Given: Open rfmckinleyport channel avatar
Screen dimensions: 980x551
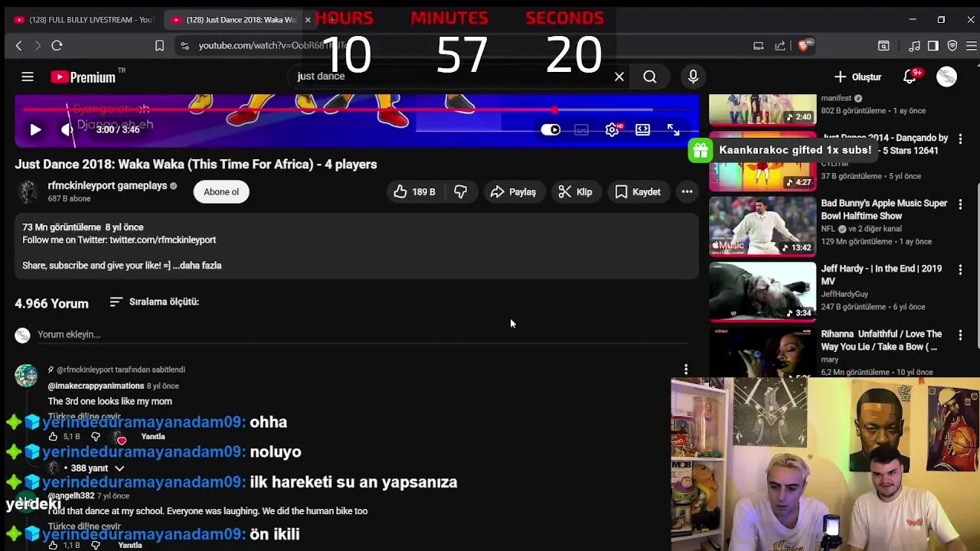Looking at the screenshot, I should pyautogui.click(x=28, y=191).
